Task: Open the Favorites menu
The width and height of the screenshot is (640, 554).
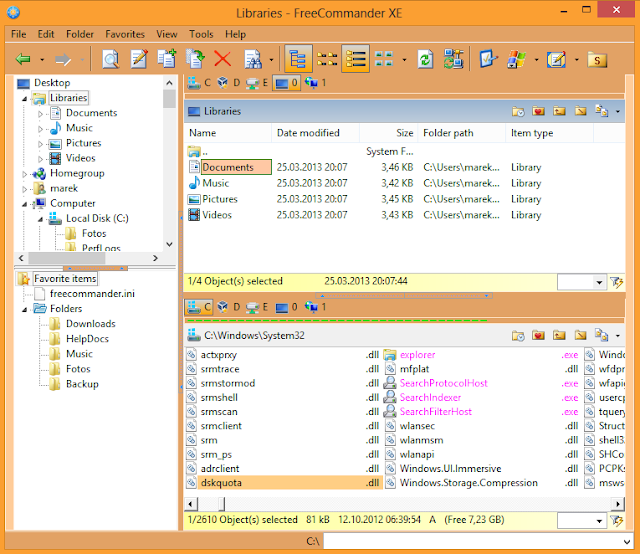Action: (x=125, y=34)
